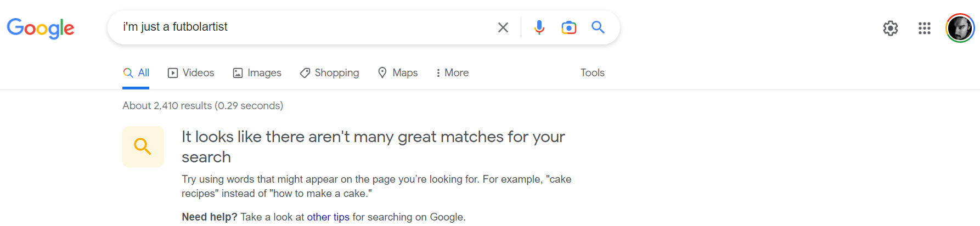Submit search with magnifying glass button
Image resolution: width=980 pixels, height=226 pixels.
pyautogui.click(x=598, y=27)
